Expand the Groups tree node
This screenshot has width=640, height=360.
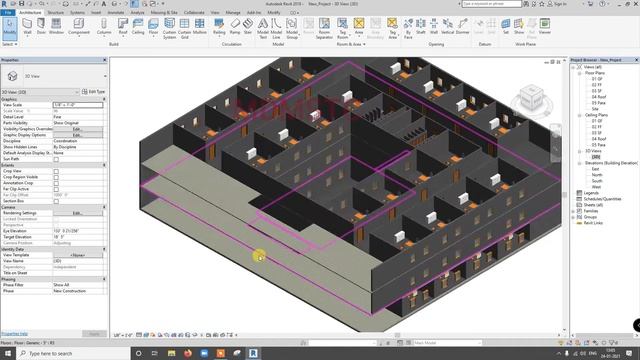pyautogui.click(x=573, y=217)
